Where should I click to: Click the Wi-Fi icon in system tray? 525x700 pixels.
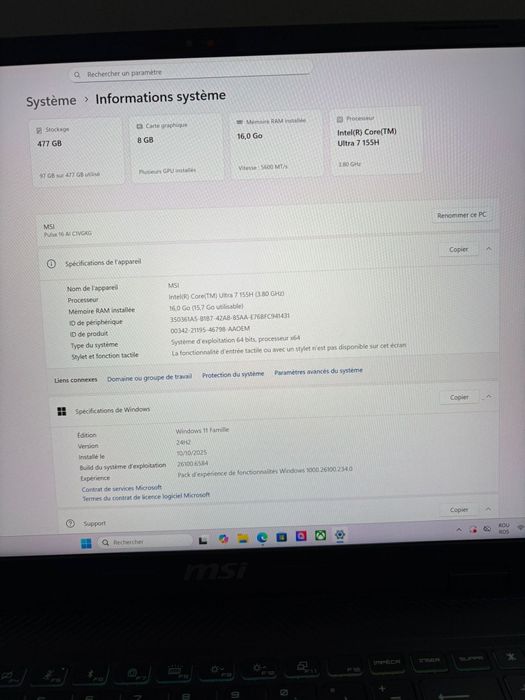521,528
